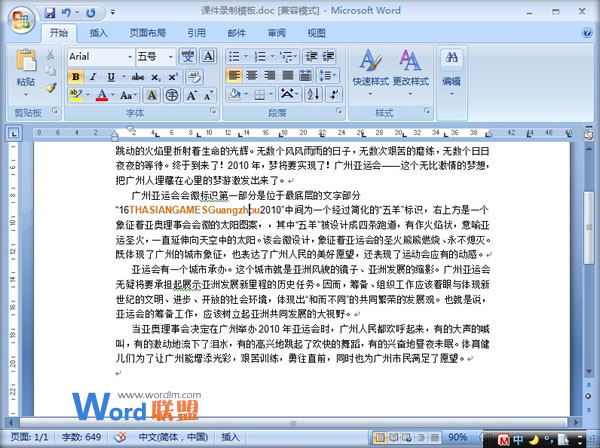600x448 pixels.
Task: Insert enclosed character circle icon
Action: pos(172,95)
